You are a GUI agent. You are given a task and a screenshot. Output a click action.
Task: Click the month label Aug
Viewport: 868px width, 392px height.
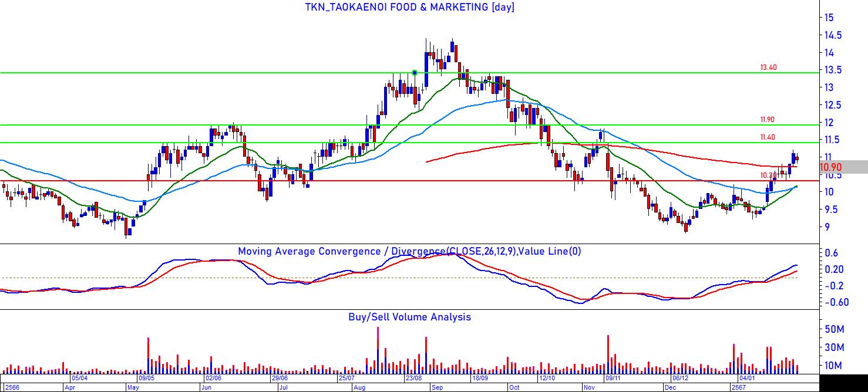[x=359, y=387]
